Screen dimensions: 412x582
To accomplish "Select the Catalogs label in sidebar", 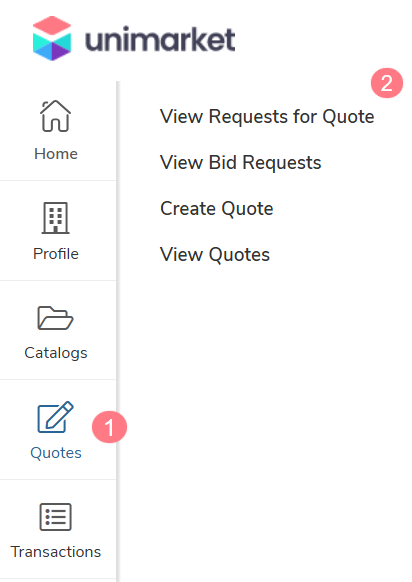I will [x=56, y=353].
